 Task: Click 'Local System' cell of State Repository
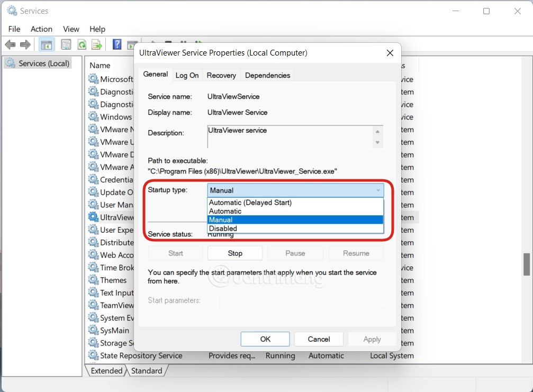click(392, 355)
